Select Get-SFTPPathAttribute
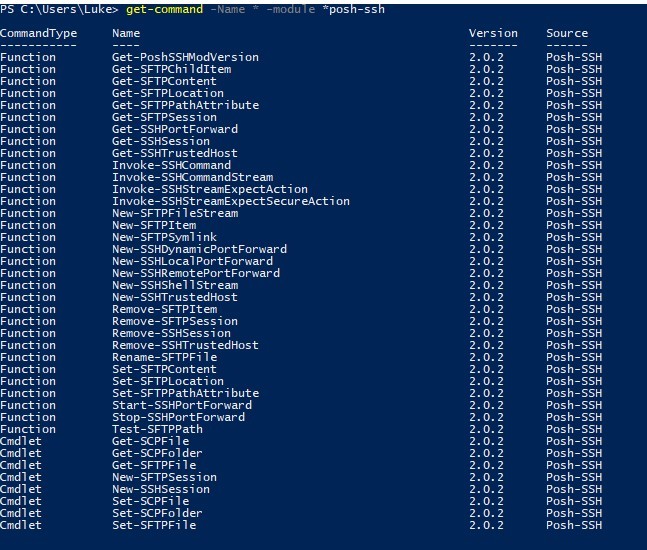Image resolution: width=647 pixels, height=550 pixels. click(x=185, y=105)
